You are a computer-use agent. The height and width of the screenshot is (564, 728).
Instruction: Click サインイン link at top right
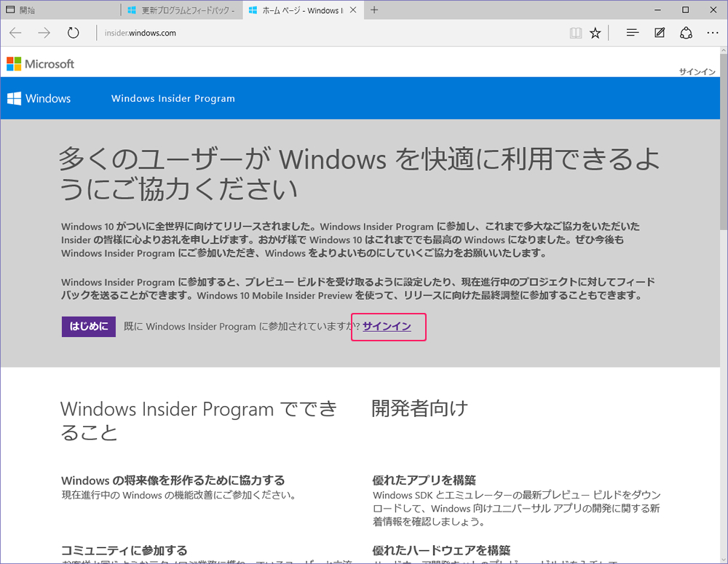click(697, 71)
